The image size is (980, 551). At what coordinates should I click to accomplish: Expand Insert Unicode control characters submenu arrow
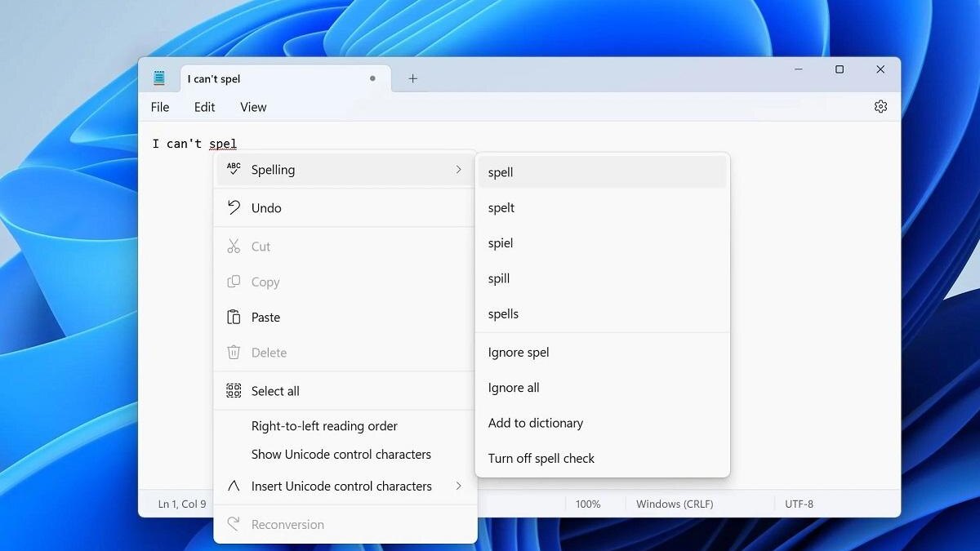click(x=458, y=486)
